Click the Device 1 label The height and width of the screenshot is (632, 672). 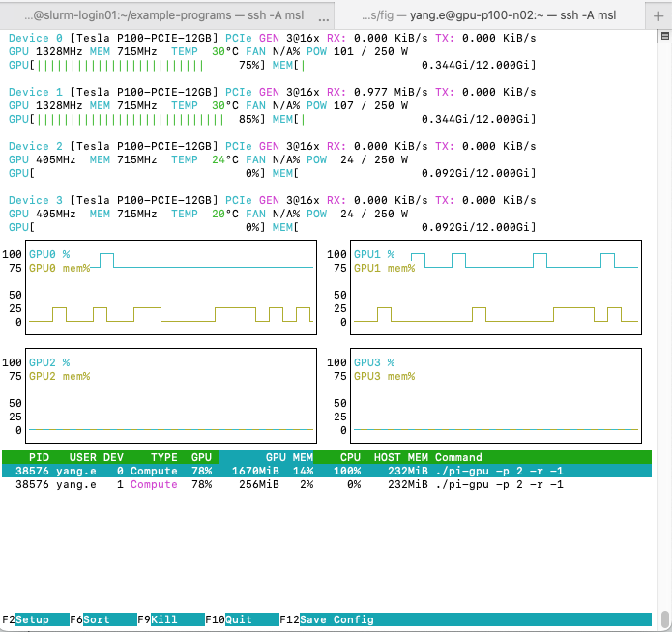pos(36,92)
